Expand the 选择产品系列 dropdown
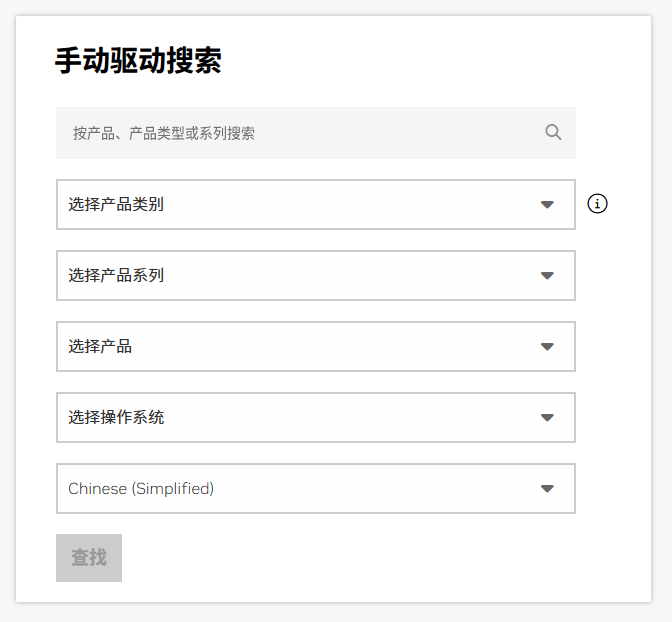 (x=315, y=275)
